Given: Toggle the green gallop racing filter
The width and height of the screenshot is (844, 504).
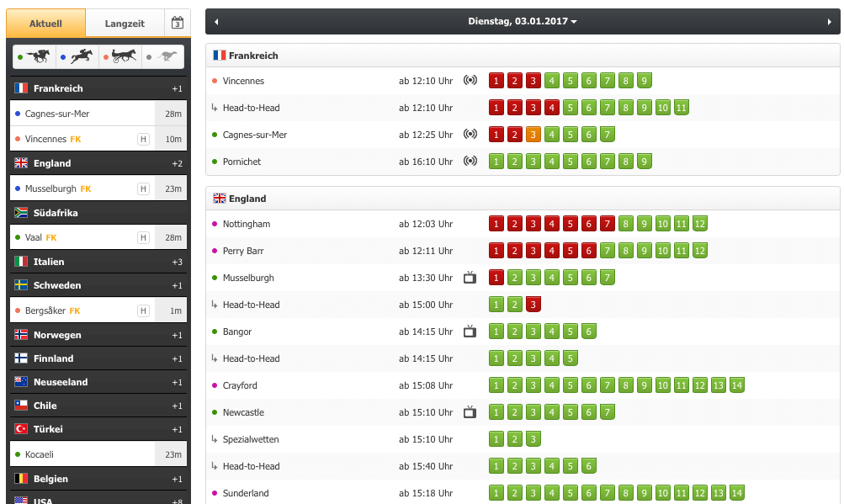Looking at the screenshot, I should (x=35, y=57).
